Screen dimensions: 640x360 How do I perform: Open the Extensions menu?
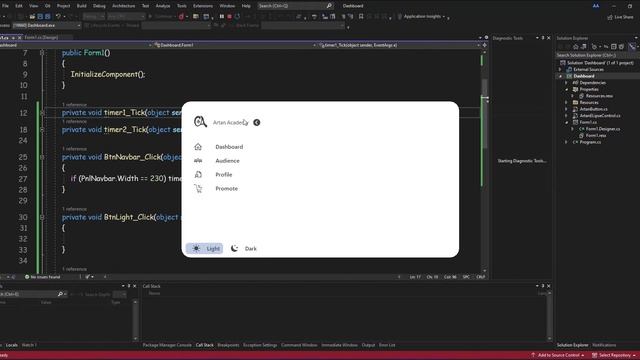coord(203,6)
